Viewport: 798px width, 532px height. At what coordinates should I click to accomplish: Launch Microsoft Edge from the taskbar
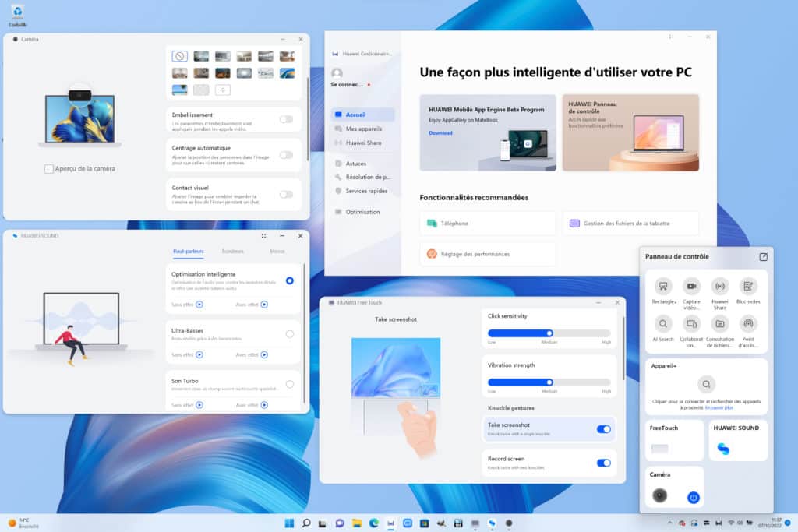373,523
